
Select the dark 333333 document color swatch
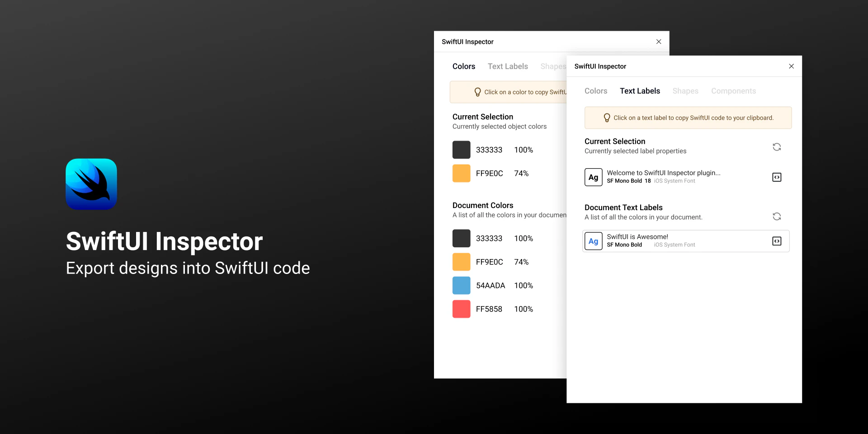click(461, 238)
